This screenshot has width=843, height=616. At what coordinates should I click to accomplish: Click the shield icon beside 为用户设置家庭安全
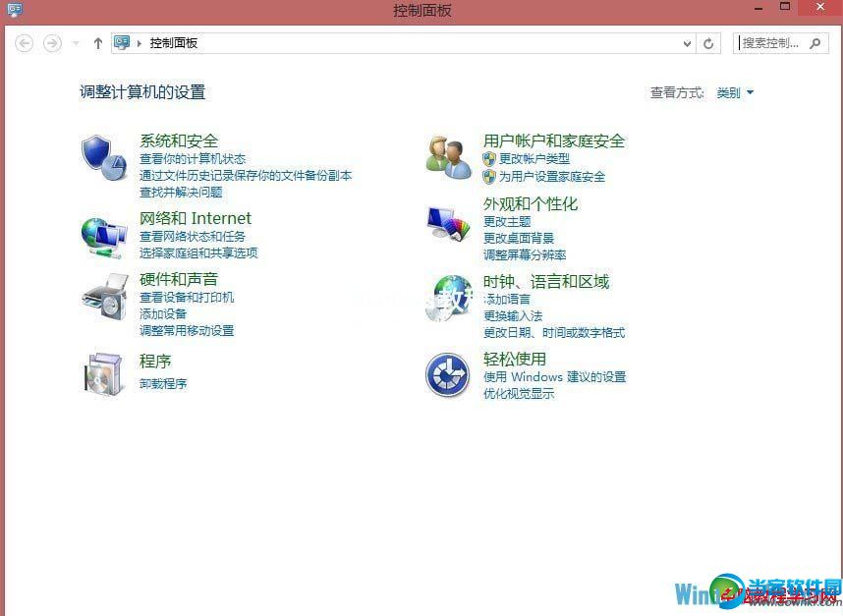488,176
